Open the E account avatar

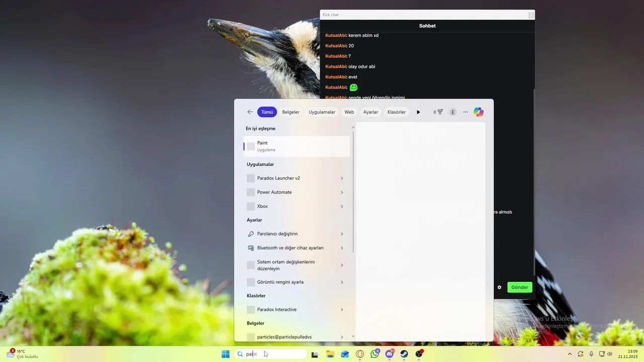click(453, 112)
